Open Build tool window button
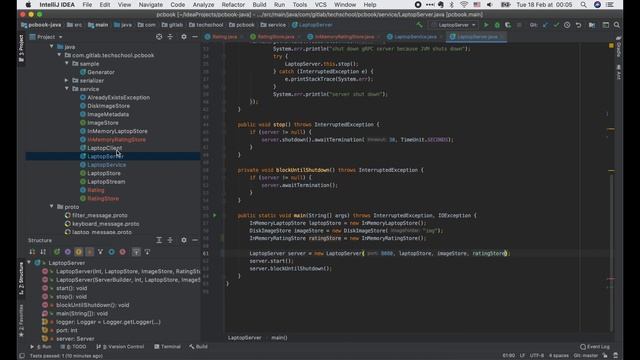The height and width of the screenshot is (360, 640). pos(198,347)
